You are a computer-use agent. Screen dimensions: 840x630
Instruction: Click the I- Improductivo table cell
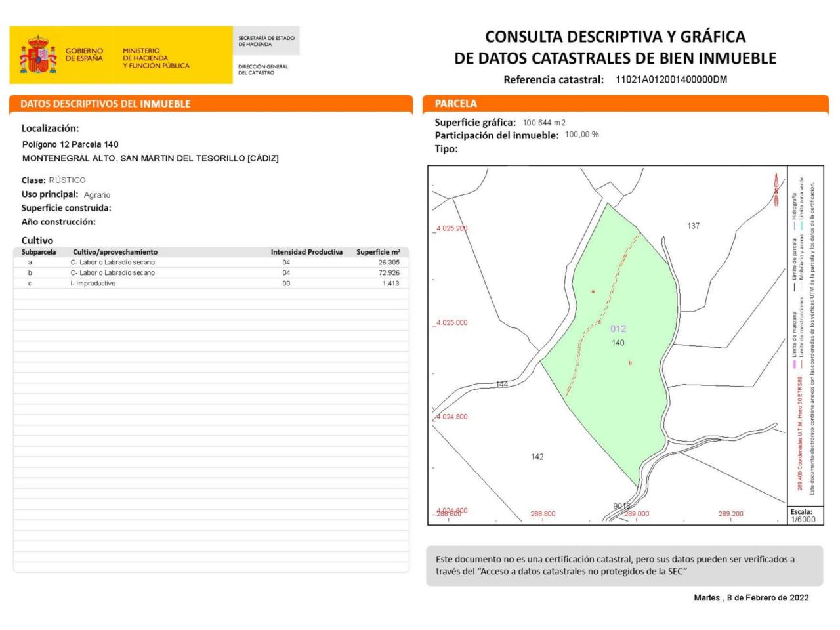tap(93, 283)
